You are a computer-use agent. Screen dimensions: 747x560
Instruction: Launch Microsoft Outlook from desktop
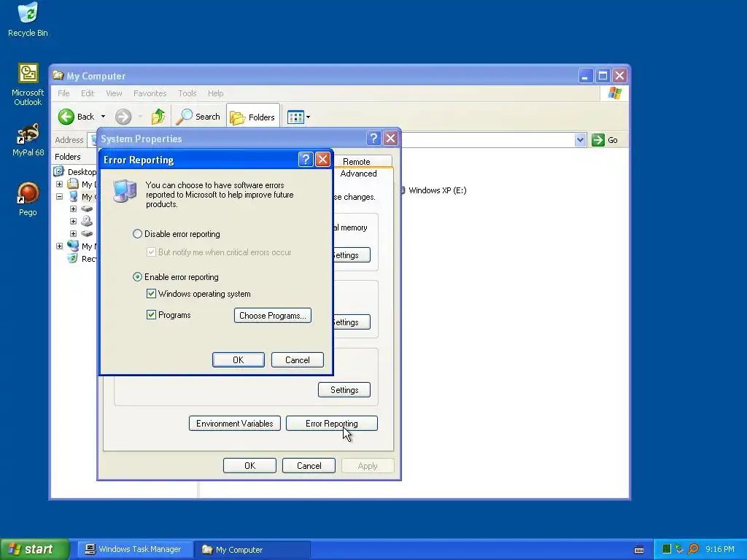[28, 85]
